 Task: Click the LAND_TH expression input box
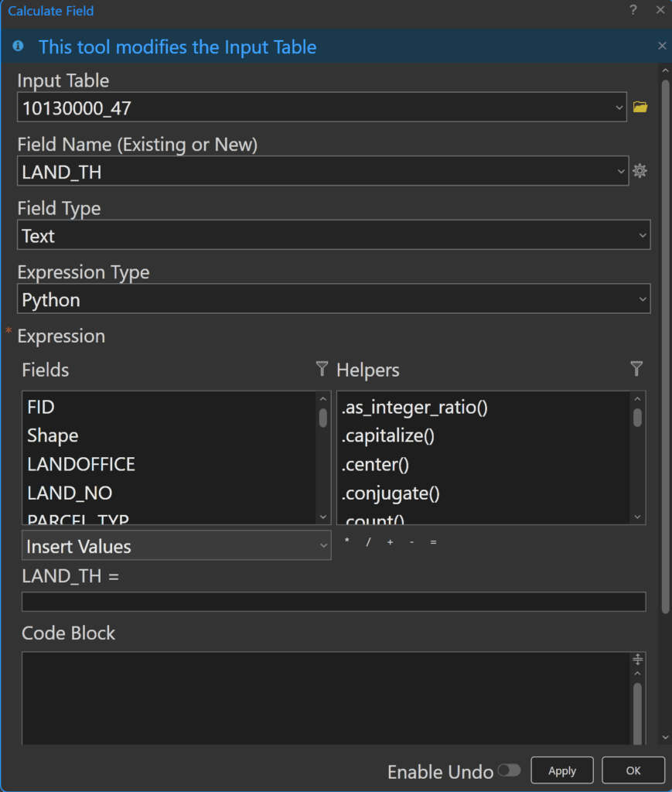(x=333, y=602)
